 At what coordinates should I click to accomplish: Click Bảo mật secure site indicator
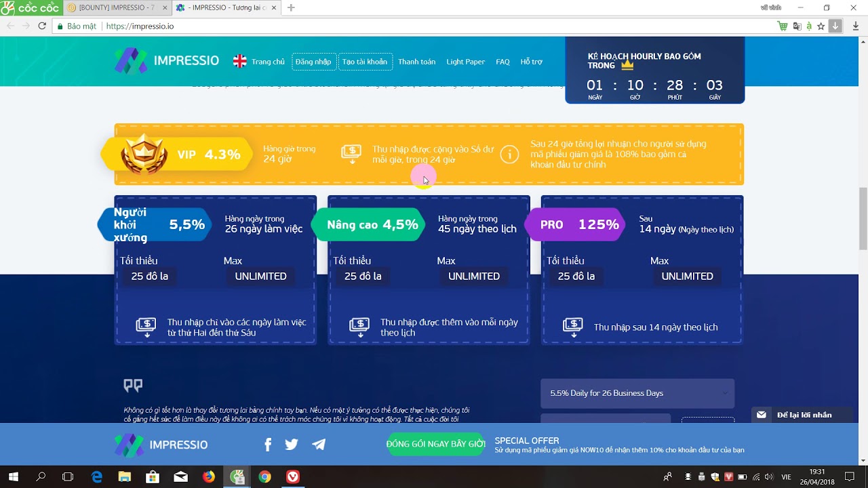pos(77,26)
